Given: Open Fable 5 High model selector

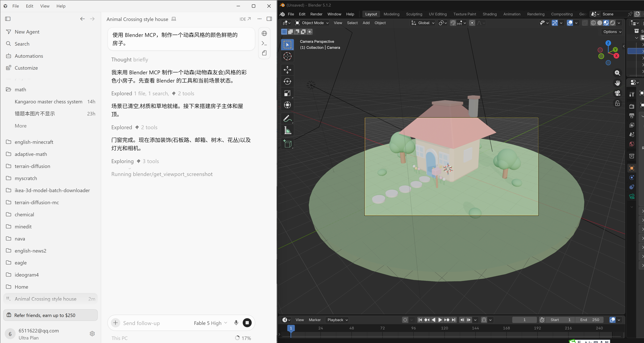Looking at the screenshot, I should (x=210, y=323).
